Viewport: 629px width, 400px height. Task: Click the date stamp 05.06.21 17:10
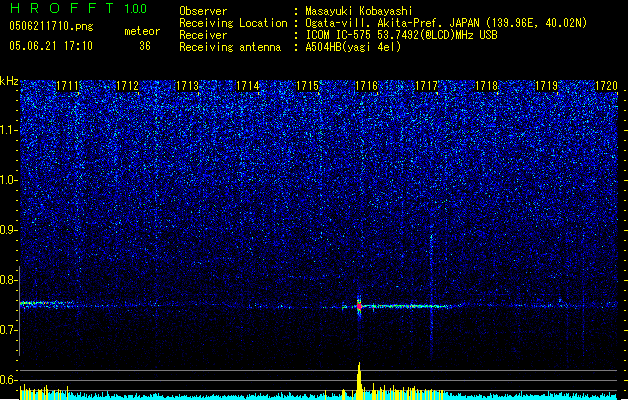tap(51, 46)
